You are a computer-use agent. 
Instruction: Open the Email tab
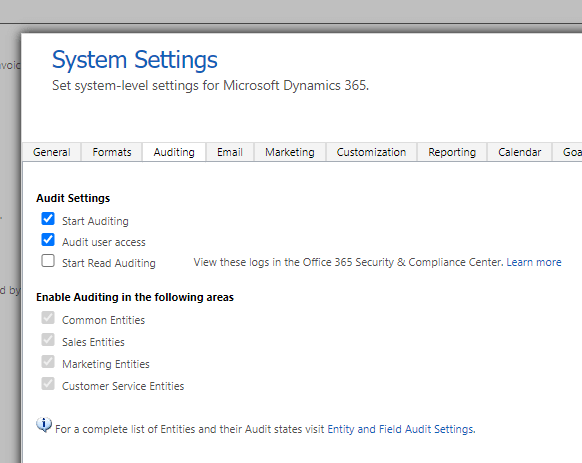coord(230,152)
